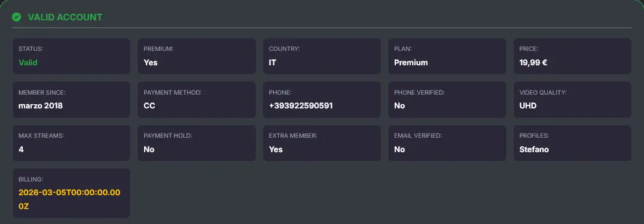This screenshot has height=224, width=644.
Task: Click the No value under PAYMENT HOLD
Action: click(x=149, y=149)
